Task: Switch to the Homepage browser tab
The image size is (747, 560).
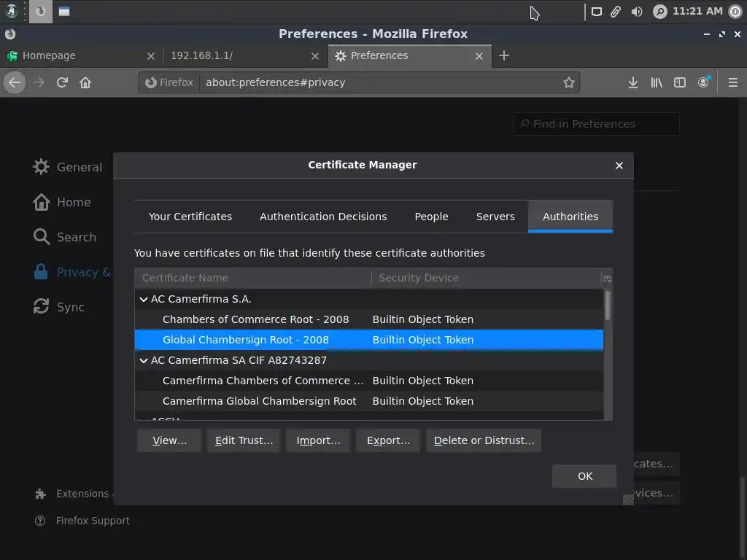Action: click(x=81, y=55)
